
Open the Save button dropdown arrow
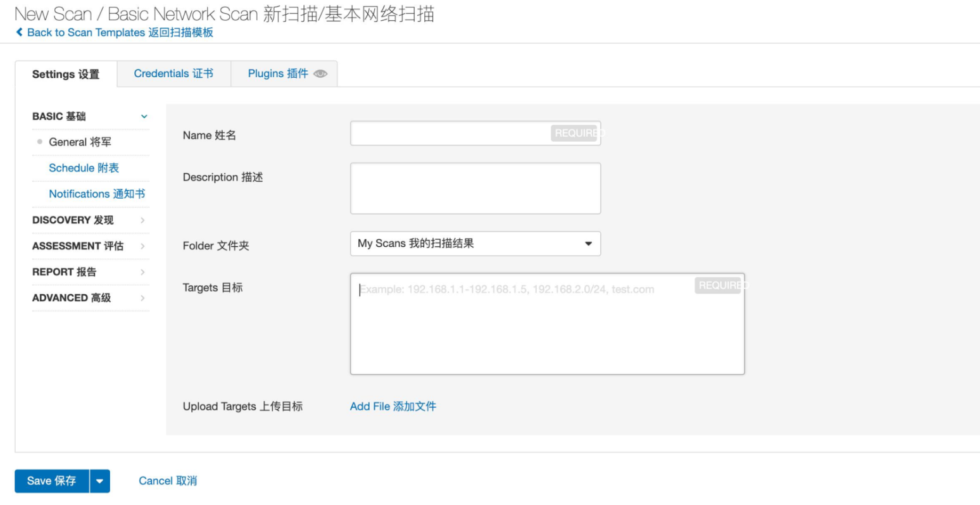[100, 481]
